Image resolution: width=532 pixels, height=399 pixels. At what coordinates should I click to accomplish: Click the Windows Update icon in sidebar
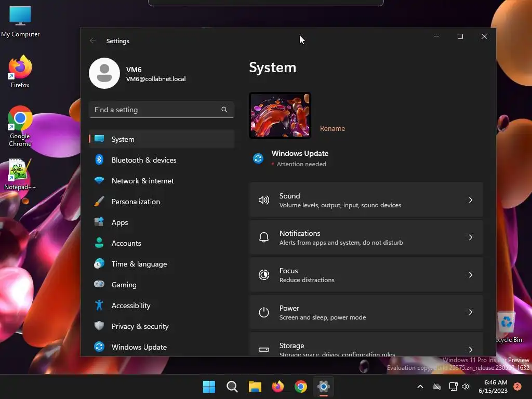(99, 347)
